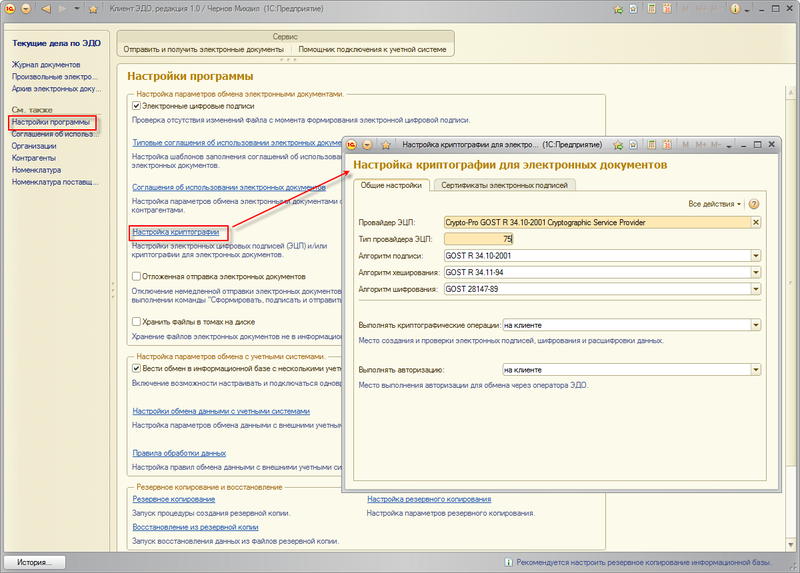Select the Общие настройки tab
This screenshot has width=800, height=573.
(389, 185)
